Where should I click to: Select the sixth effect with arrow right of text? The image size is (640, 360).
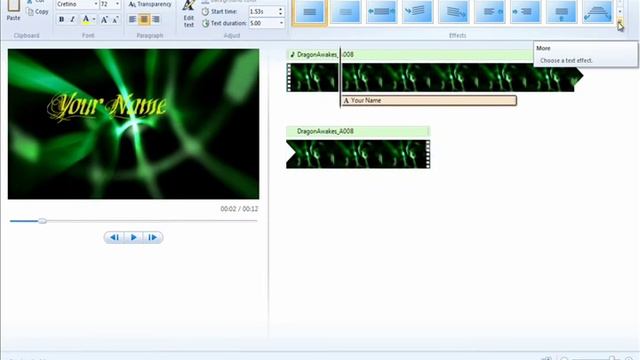tap(489, 12)
